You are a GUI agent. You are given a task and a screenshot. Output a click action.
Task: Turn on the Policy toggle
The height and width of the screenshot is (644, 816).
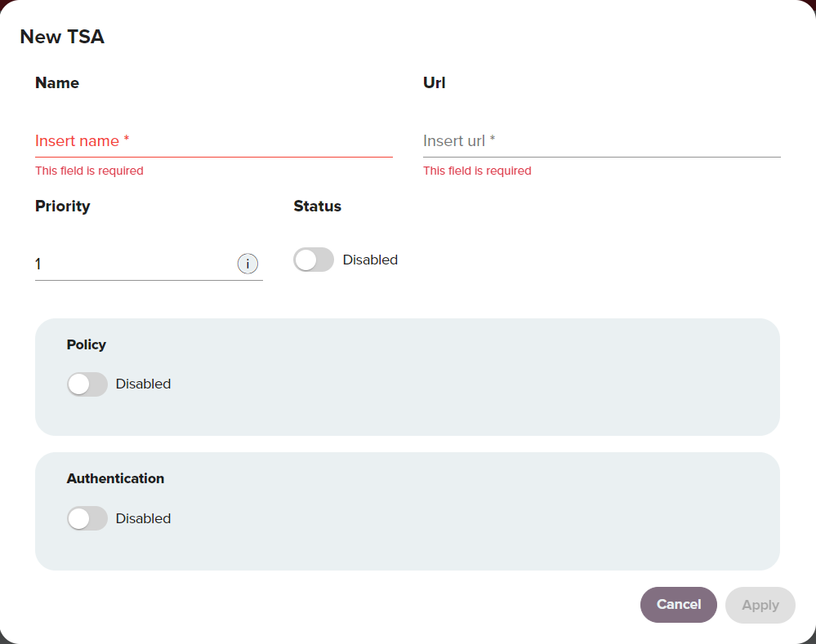87,384
